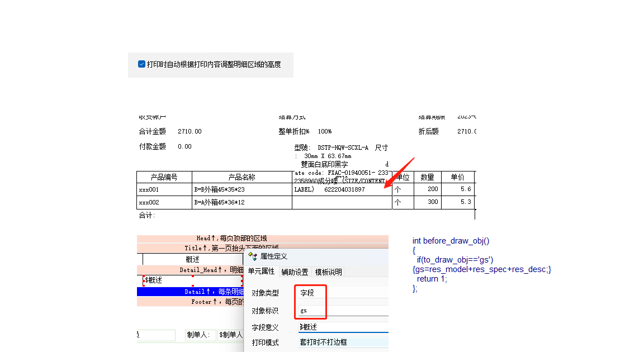The height and width of the screenshot is (362, 644).
Task: Select the $制单人 field in template
Action: [230, 335]
